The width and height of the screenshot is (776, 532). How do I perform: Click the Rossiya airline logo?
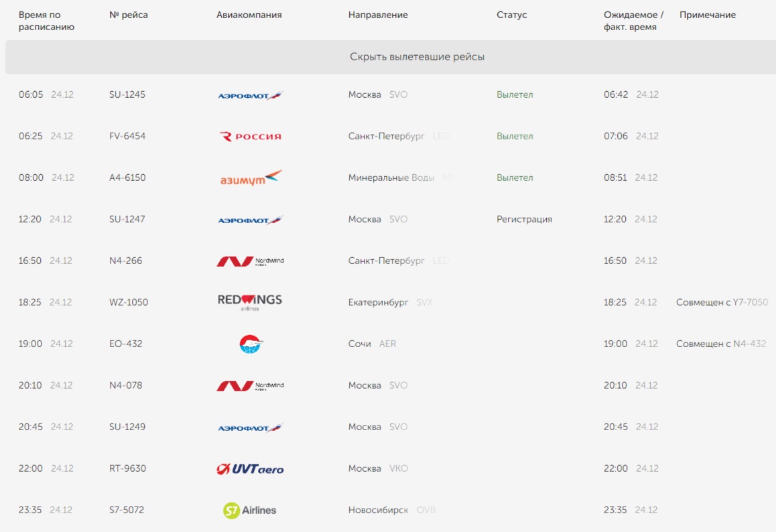tap(250, 137)
